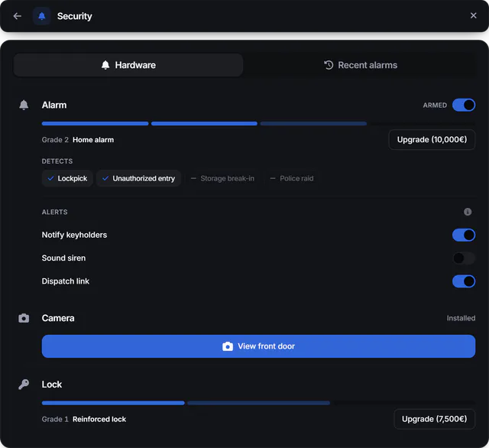The image size is (489, 448).
Task: Click the Lock section key icon
Action: [24, 384]
